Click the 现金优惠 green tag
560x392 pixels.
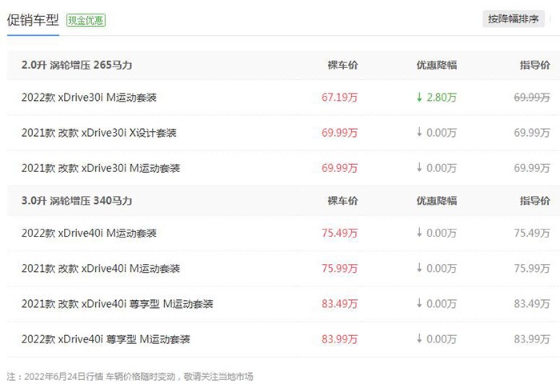point(86,20)
